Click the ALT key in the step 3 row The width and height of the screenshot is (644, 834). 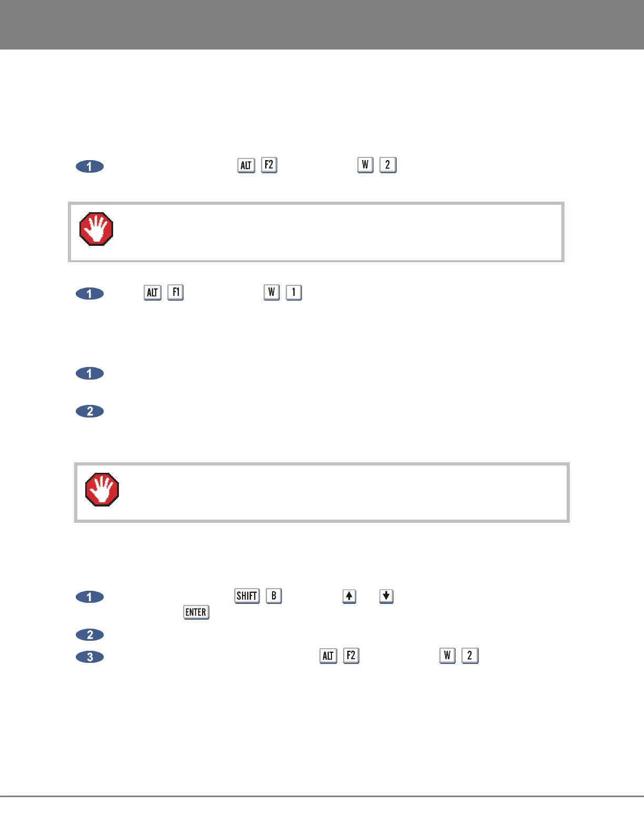(328, 656)
